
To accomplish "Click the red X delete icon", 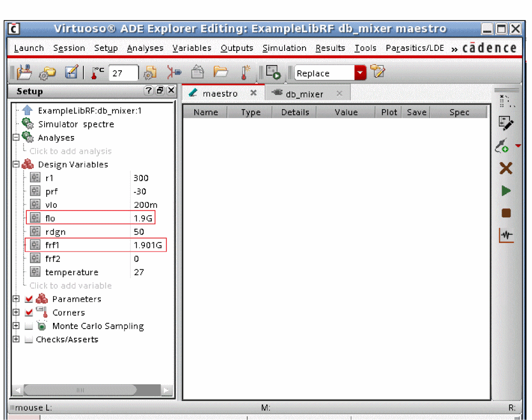I will click(x=506, y=168).
